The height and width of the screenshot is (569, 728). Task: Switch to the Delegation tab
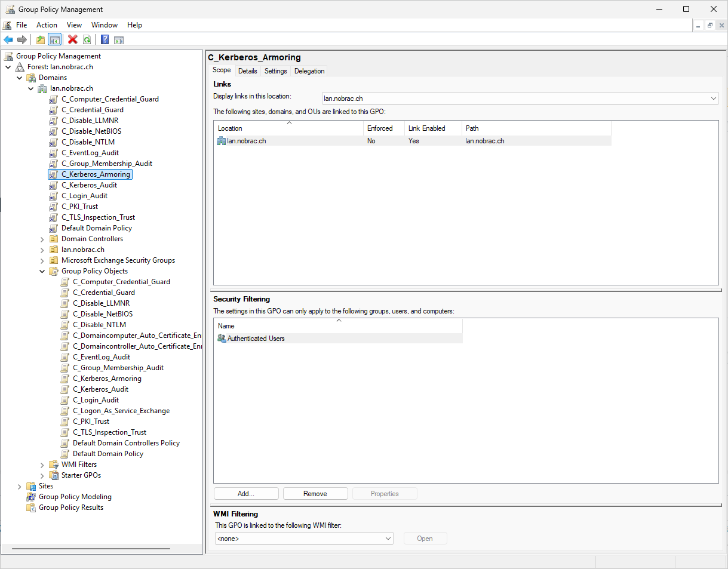[309, 71]
